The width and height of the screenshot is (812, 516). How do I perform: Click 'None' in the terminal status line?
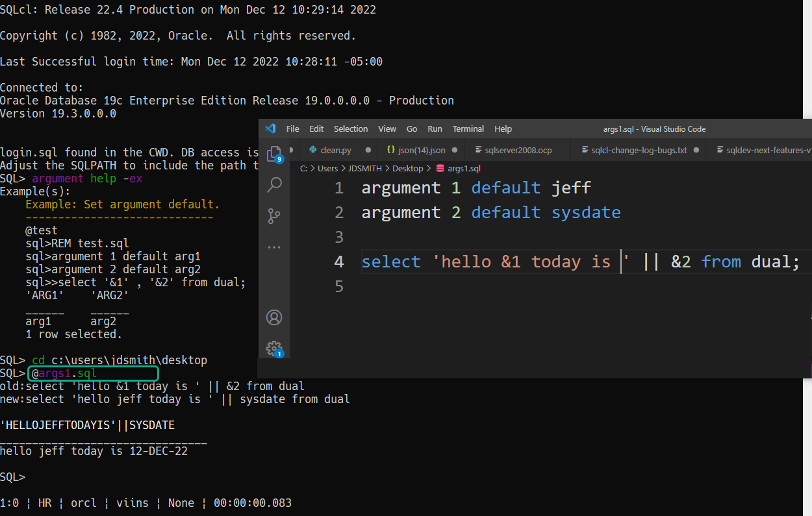coord(181,503)
